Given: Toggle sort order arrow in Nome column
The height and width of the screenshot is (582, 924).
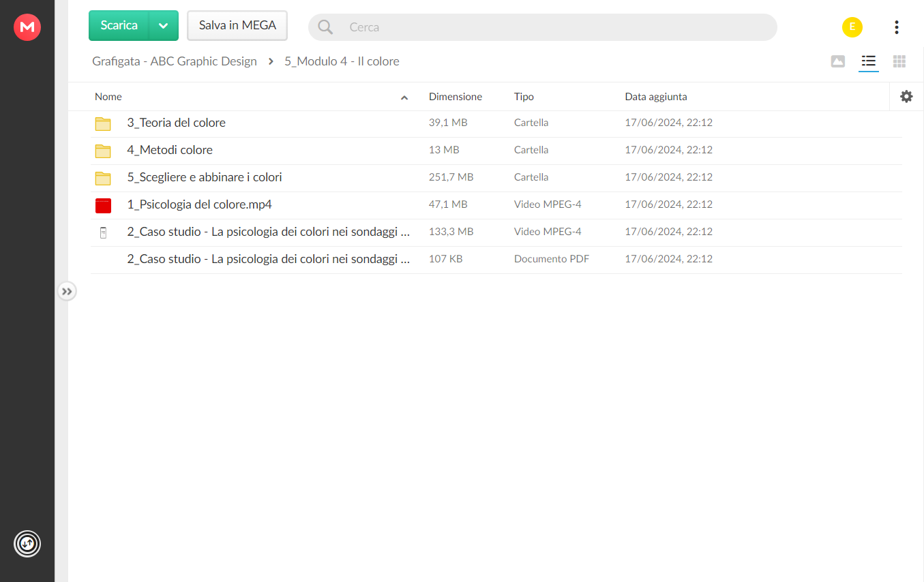Looking at the screenshot, I should [404, 97].
